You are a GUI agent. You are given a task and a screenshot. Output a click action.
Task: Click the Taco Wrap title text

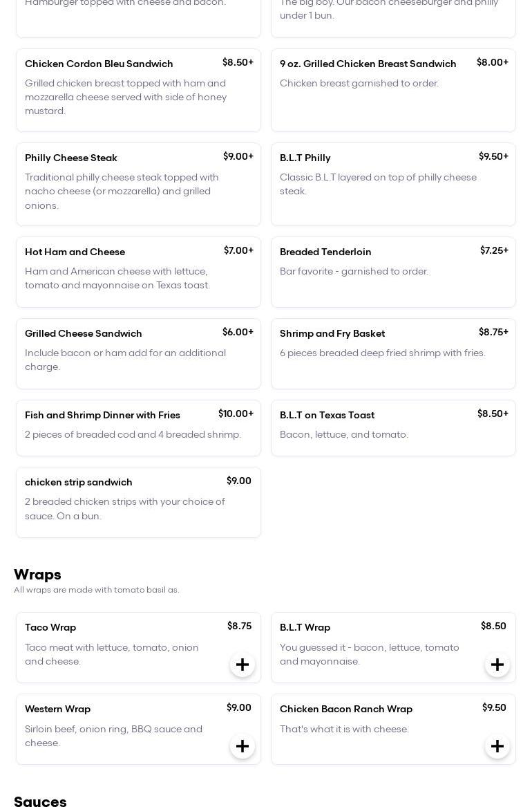(x=50, y=627)
